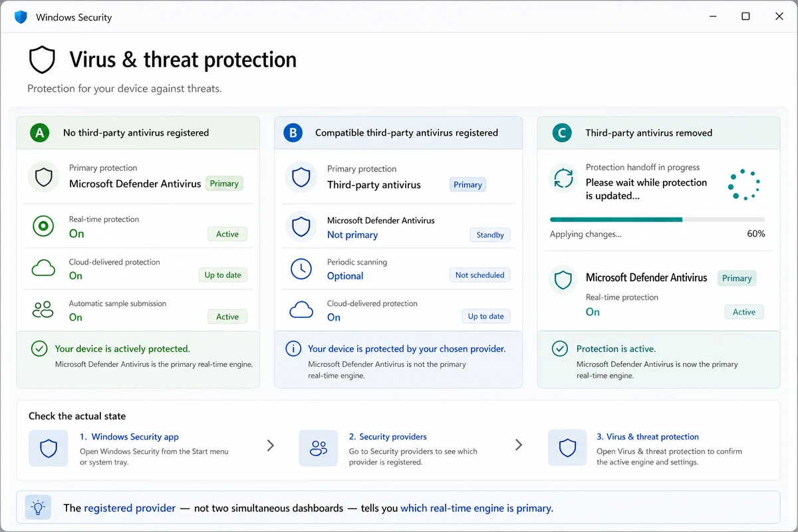Click the Real-time protection target icon in panel A
The image size is (798, 532).
pyautogui.click(x=43, y=227)
